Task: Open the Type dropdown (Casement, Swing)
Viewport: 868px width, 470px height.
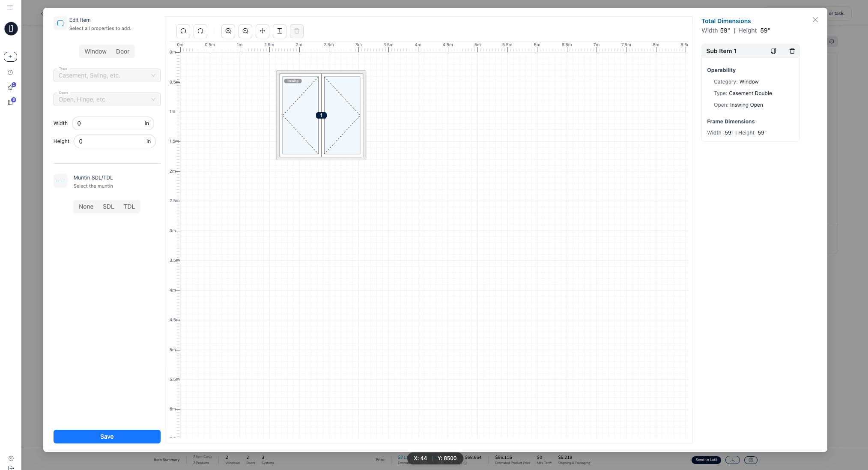Action: 107,75
